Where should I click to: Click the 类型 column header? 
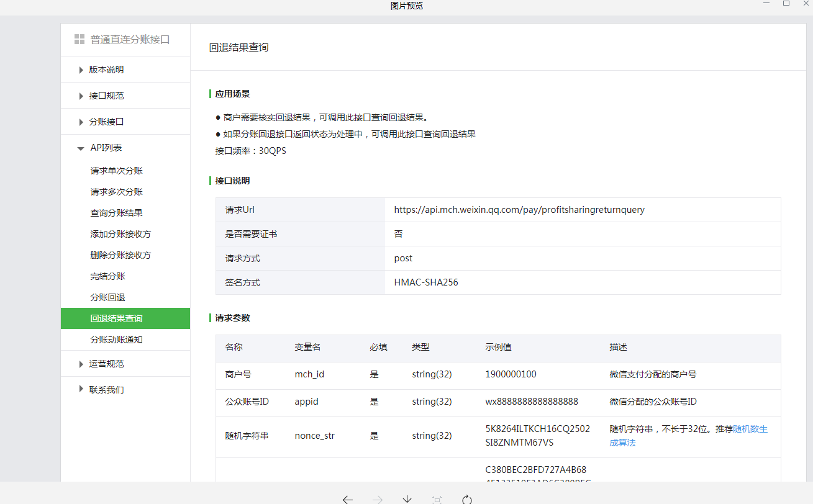coord(420,348)
